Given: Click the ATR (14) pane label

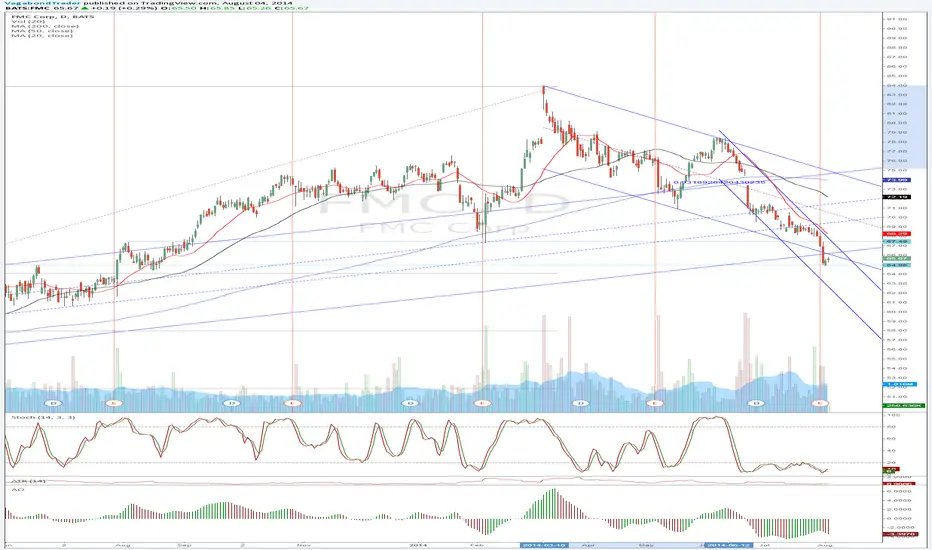Looking at the screenshot, I should click(29, 480).
